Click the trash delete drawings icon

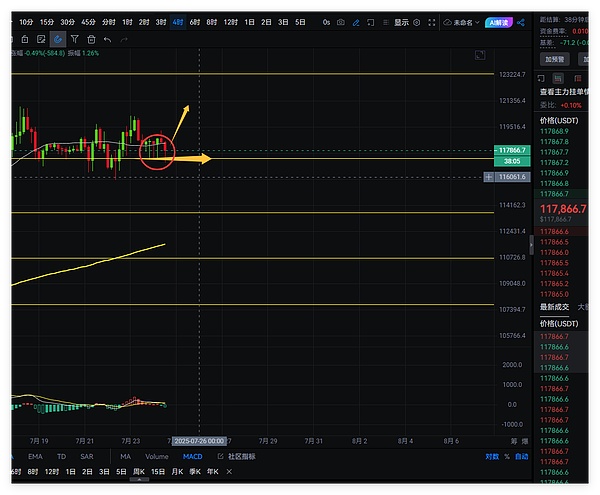coord(91,39)
